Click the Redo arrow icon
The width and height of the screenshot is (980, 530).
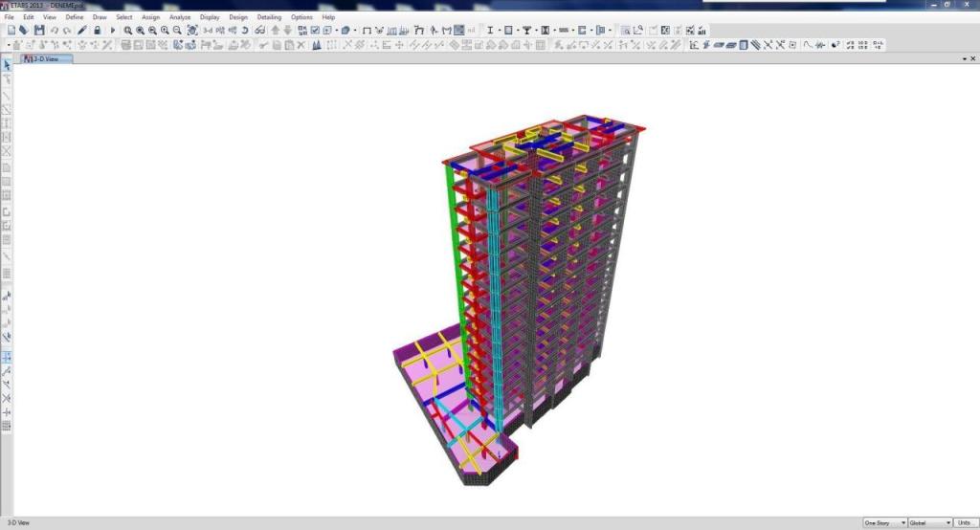(66, 31)
